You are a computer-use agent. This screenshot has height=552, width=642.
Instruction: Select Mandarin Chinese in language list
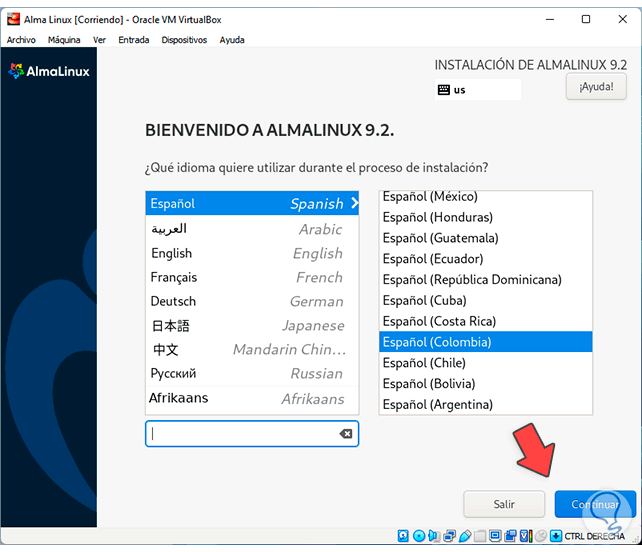coord(252,349)
